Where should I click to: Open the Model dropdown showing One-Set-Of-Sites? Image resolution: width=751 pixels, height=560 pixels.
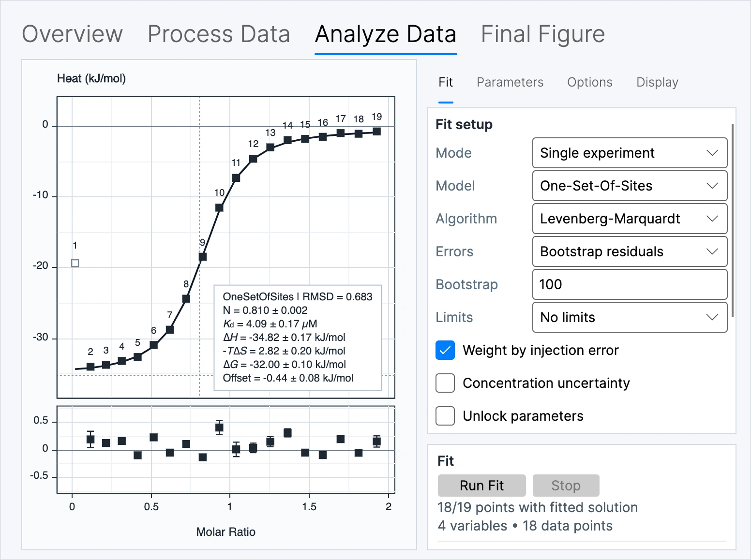click(x=630, y=186)
